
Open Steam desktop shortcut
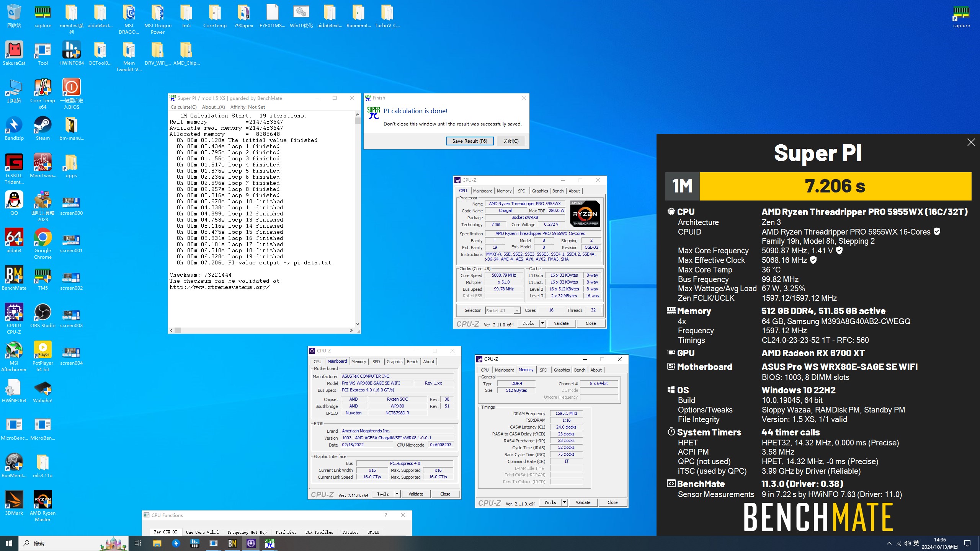click(x=42, y=129)
